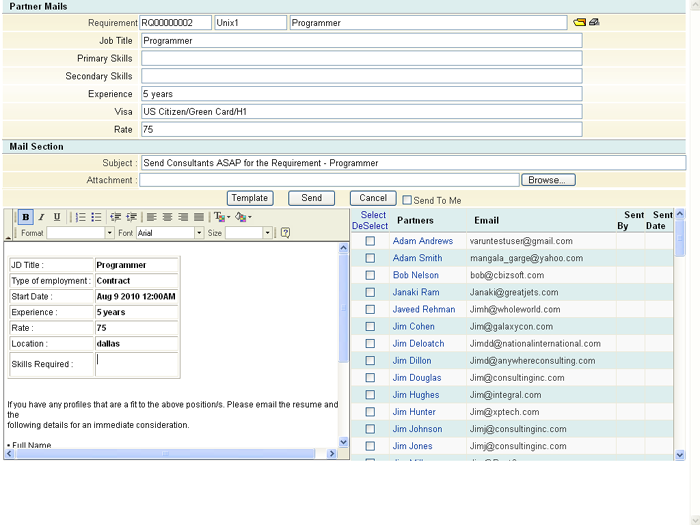Open the Size dropdown
The height and width of the screenshot is (525, 700).
(x=267, y=233)
